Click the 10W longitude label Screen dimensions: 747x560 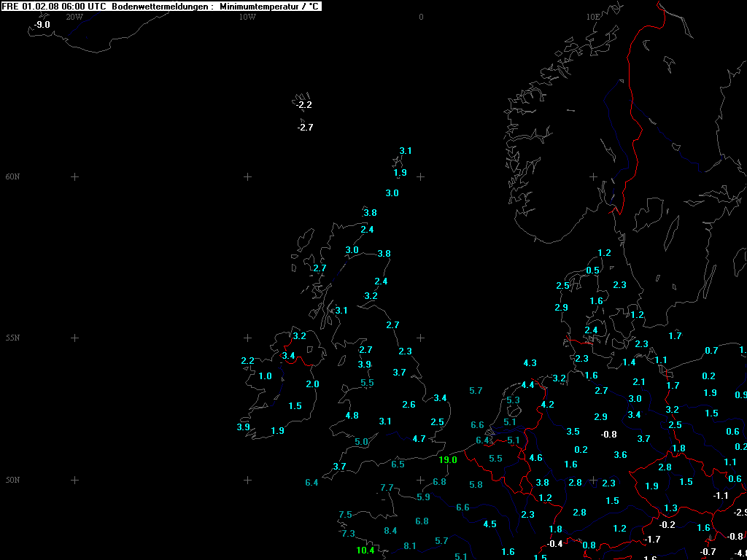point(247,16)
